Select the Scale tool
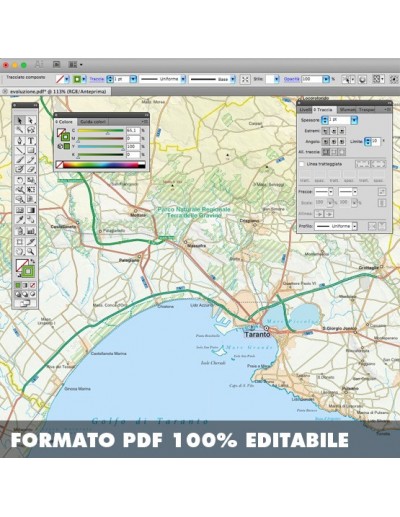This screenshot has width=400, height=517. point(31,180)
